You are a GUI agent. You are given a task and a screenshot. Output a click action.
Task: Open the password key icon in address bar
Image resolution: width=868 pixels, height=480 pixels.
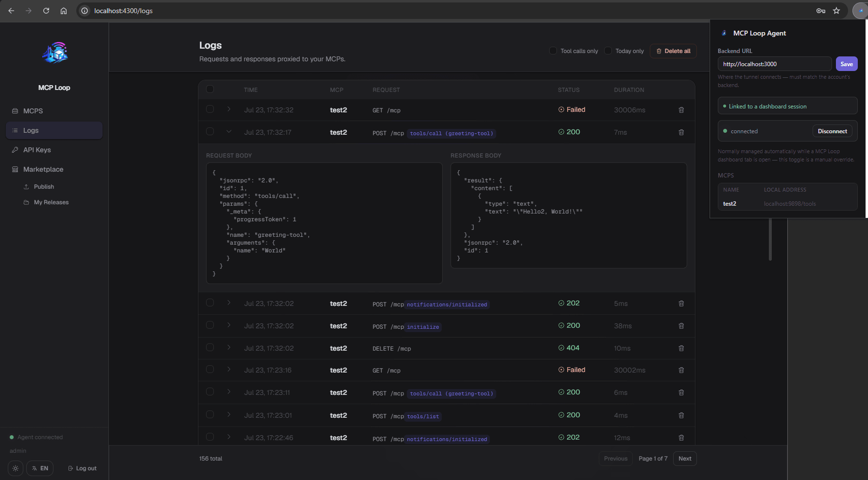point(821,11)
